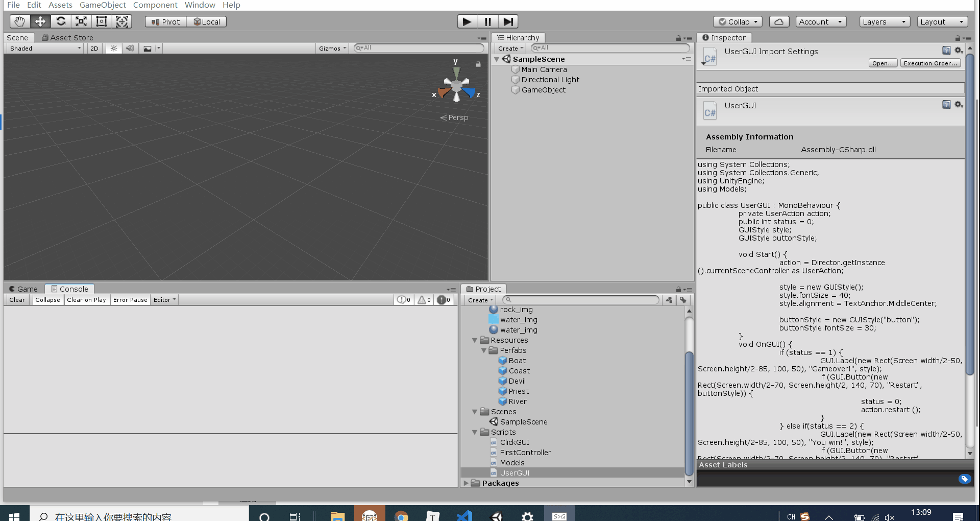This screenshot has width=980, height=521.
Task: Click the Scene view search field
Action: click(419, 48)
